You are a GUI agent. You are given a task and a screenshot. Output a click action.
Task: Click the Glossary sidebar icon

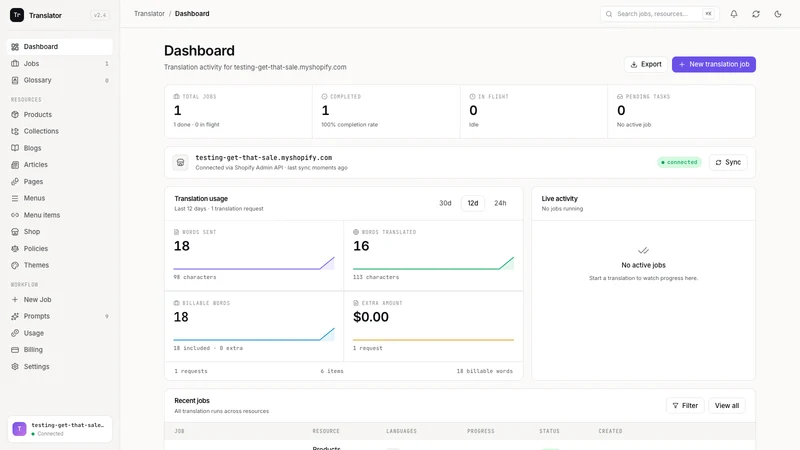coord(15,80)
